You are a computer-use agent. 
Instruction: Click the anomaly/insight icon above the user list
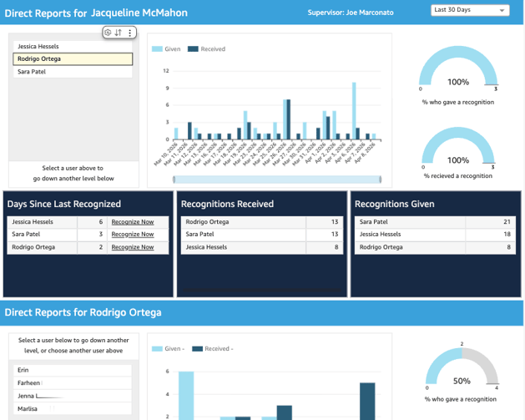click(108, 33)
